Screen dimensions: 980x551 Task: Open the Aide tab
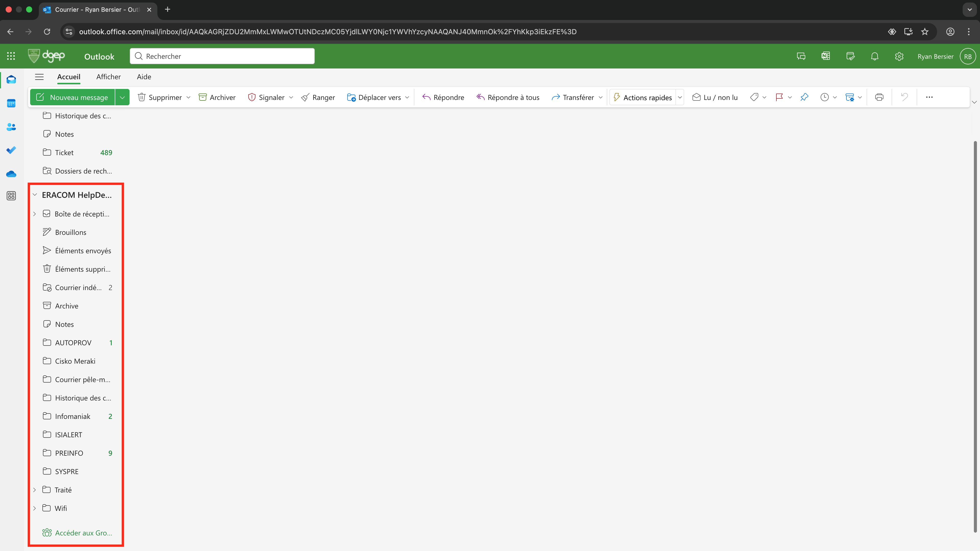pos(144,77)
